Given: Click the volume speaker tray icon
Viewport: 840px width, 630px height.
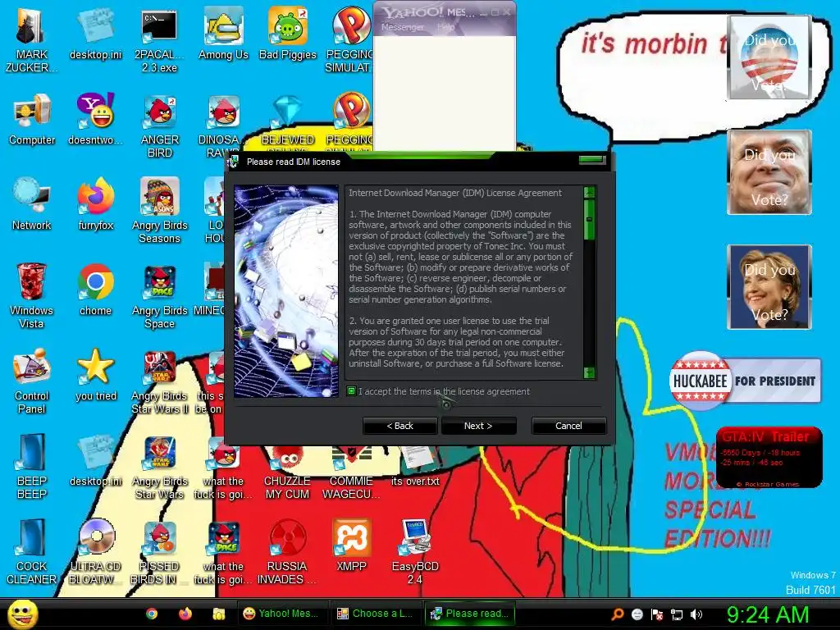Looking at the screenshot, I should (x=696, y=614).
